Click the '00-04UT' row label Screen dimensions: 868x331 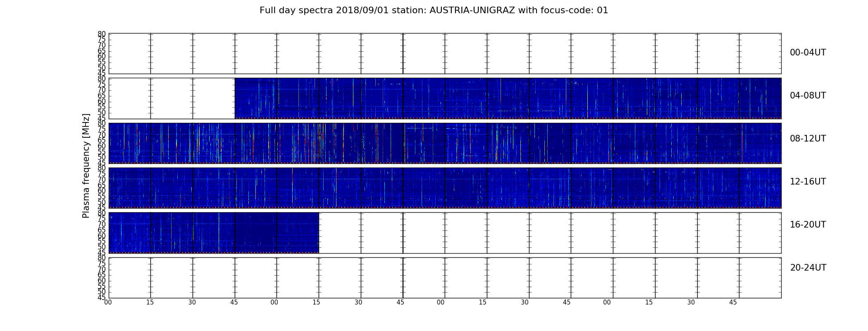point(808,53)
